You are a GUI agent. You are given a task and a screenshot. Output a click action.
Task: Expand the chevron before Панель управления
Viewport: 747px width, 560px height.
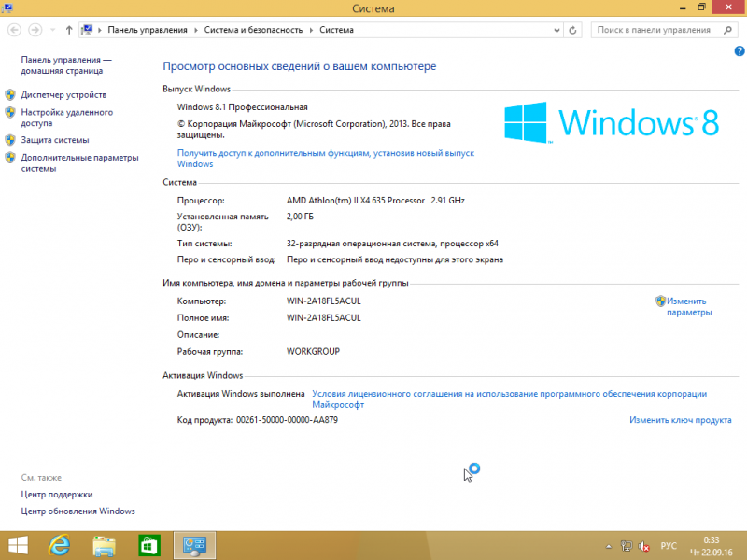[x=100, y=30]
